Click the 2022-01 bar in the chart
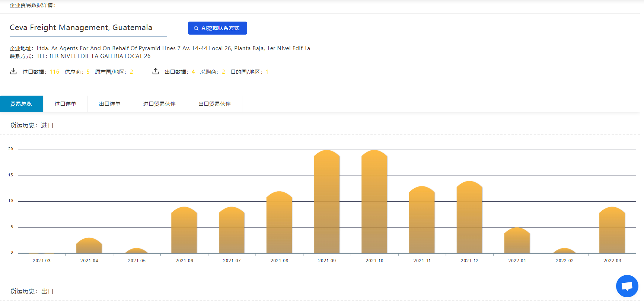 click(x=517, y=241)
